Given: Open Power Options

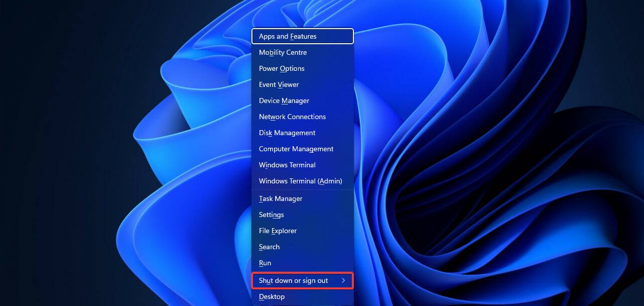Looking at the screenshot, I should [x=282, y=68].
